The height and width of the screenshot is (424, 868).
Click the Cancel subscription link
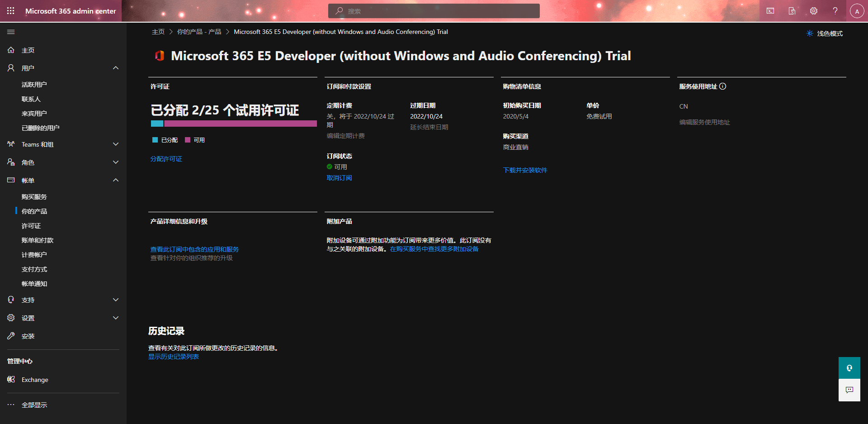click(340, 178)
